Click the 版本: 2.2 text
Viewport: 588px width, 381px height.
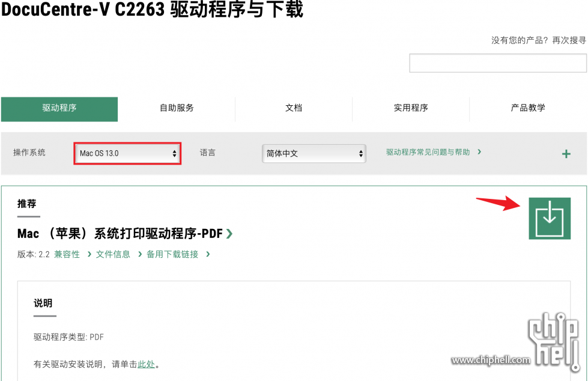click(x=34, y=254)
